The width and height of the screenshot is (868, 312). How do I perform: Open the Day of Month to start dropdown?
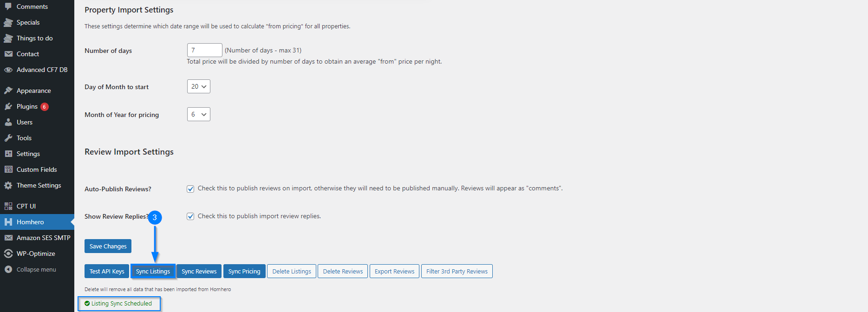(199, 86)
